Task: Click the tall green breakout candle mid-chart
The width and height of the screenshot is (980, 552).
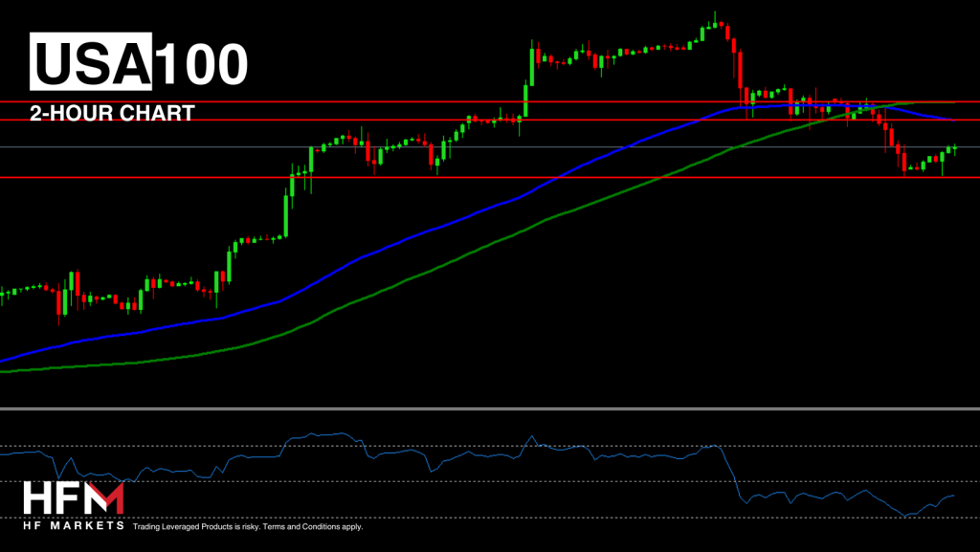Action: (x=531, y=67)
